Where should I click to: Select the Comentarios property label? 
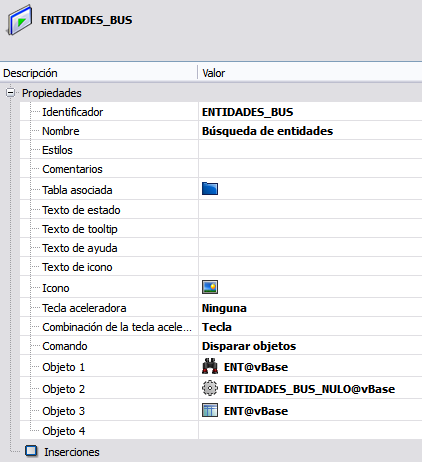coord(72,169)
